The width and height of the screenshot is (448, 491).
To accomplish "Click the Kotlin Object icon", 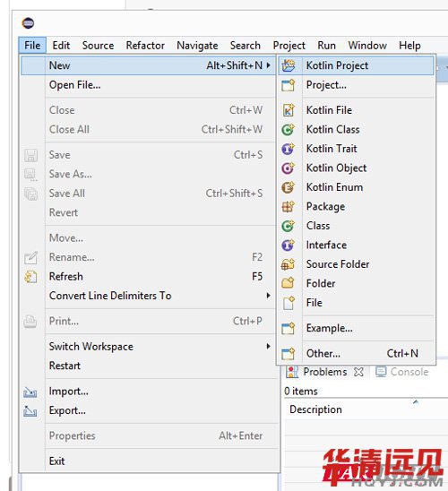I will tap(288, 168).
